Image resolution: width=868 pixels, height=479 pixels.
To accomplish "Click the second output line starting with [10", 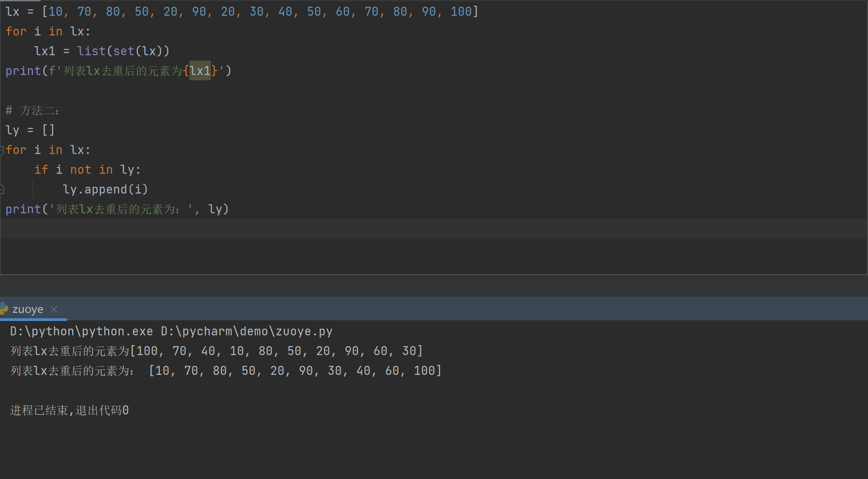I will (226, 371).
